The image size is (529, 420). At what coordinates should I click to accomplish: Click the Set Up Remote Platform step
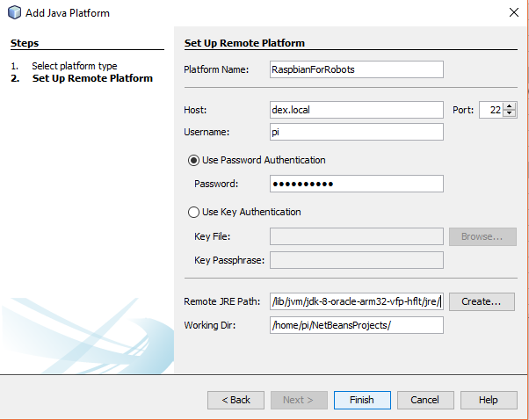(x=92, y=78)
